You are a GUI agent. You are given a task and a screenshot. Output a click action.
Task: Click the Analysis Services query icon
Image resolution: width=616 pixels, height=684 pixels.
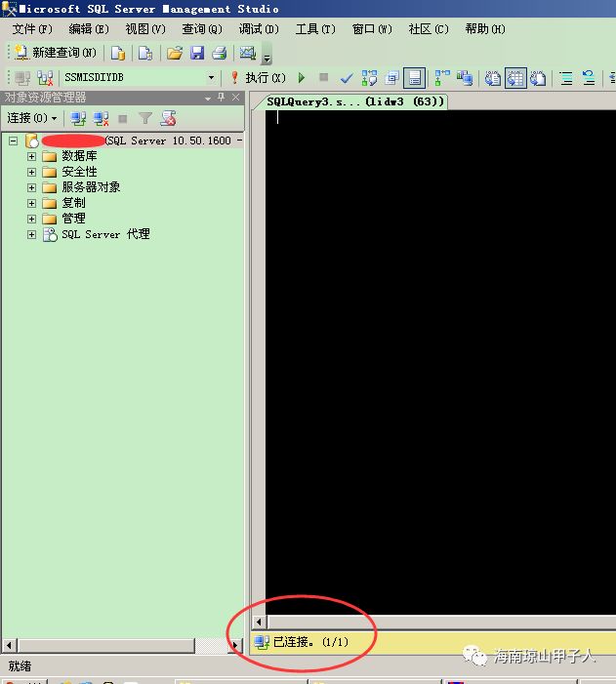tap(145, 53)
